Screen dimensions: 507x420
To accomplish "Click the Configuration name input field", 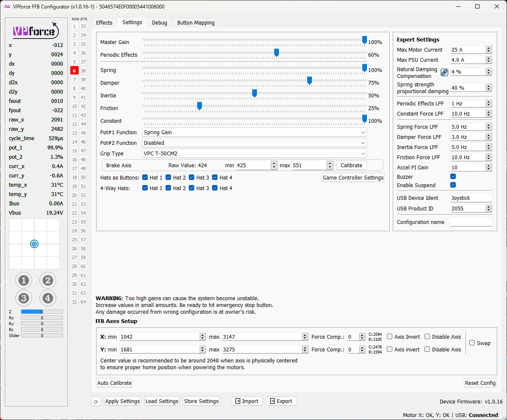I will pyautogui.click(x=471, y=222).
